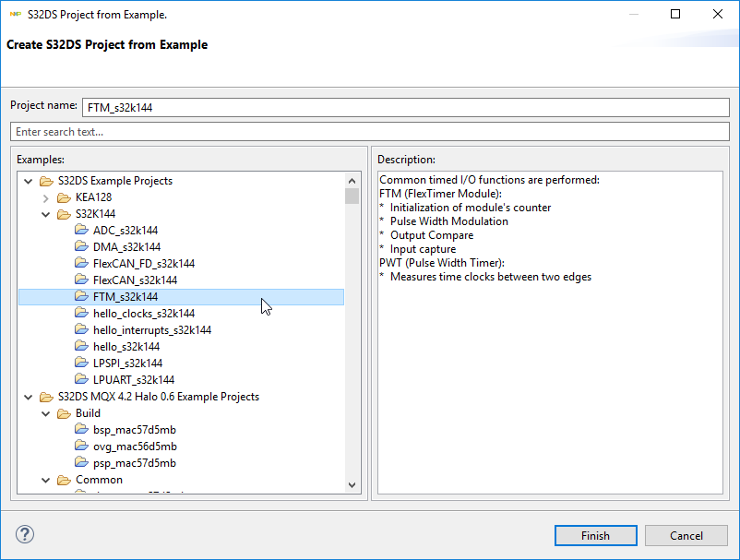
Task: Collapse S32DS MQX 4.2 Halo node
Action: pos(29,397)
